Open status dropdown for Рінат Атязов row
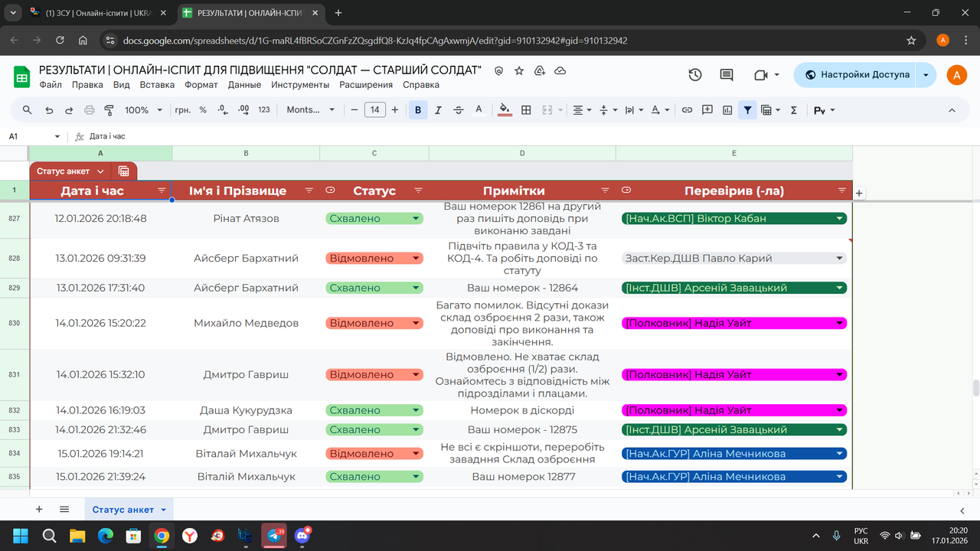The width and height of the screenshot is (980, 551). (x=416, y=219)
